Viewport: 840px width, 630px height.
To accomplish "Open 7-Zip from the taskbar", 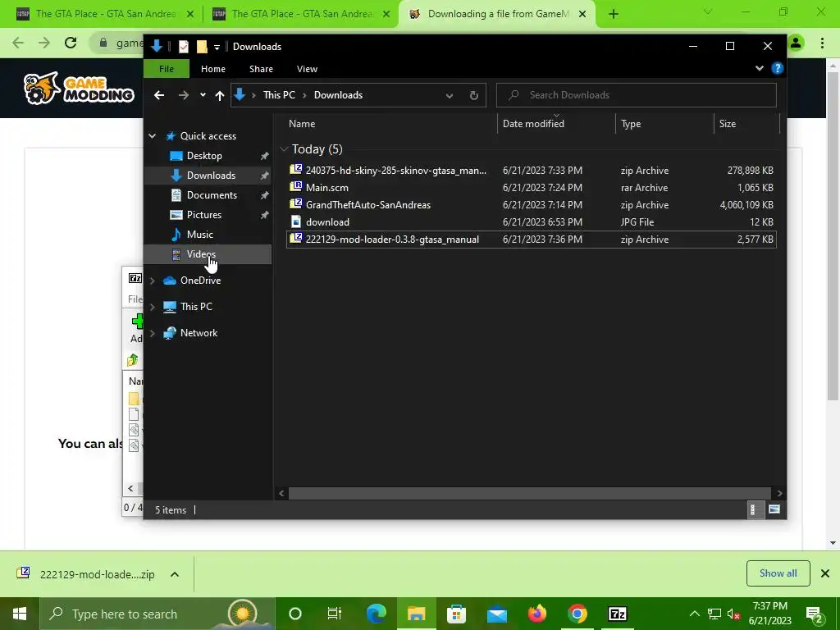I will (617, 614).
